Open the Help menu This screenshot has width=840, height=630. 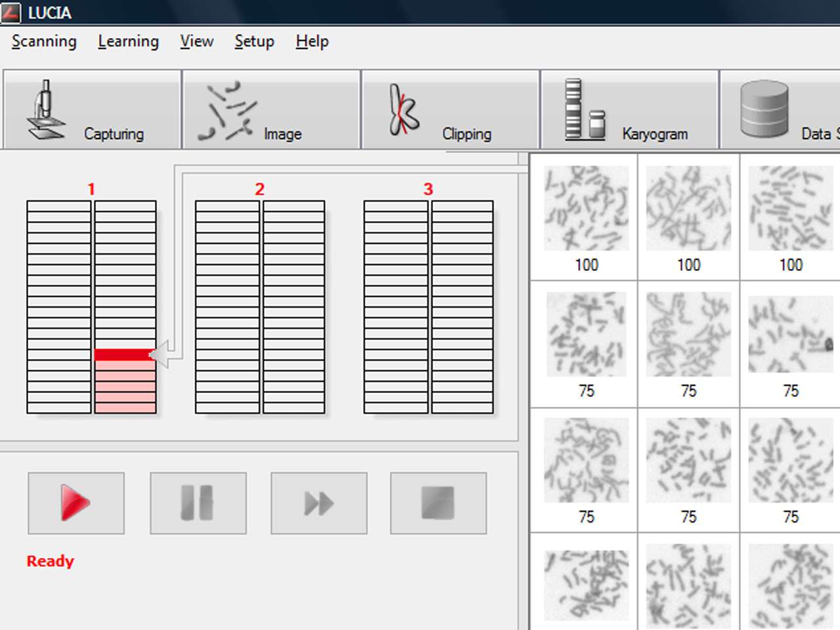pos(312,41)
